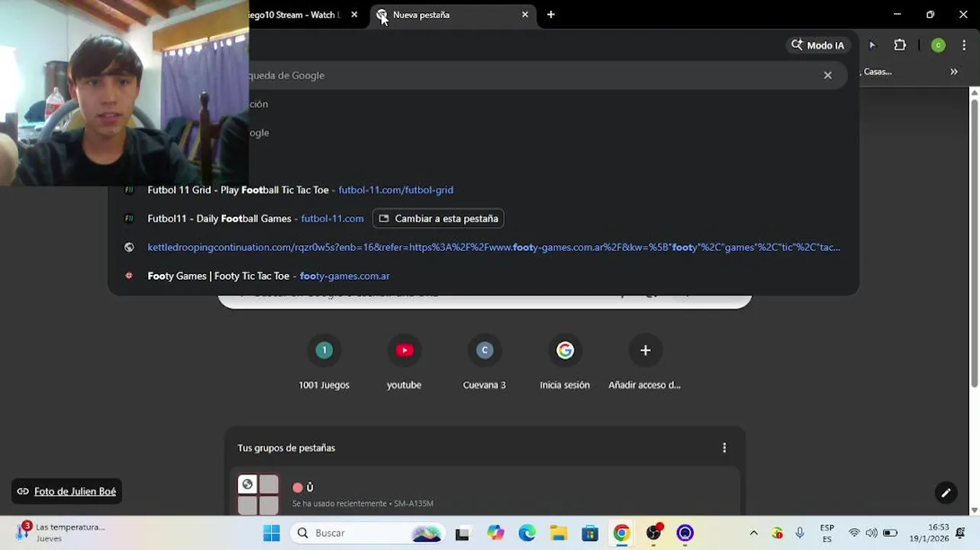Click the Chrome taskbar icon
Image resolution: width=980 pixels, height=550 pixels.
pos(621,533)
